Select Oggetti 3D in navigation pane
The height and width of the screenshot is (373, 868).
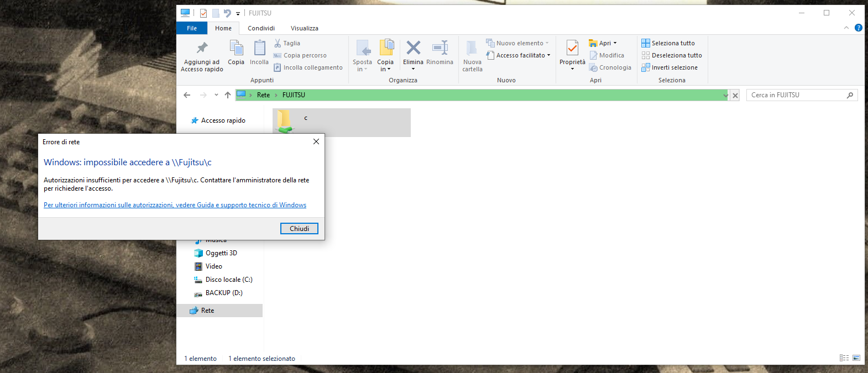(221, 253)
